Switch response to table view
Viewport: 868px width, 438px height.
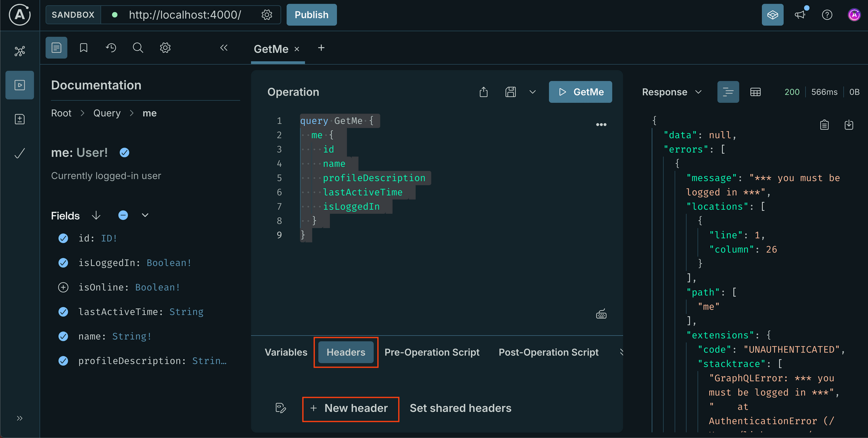pos(755,92)
